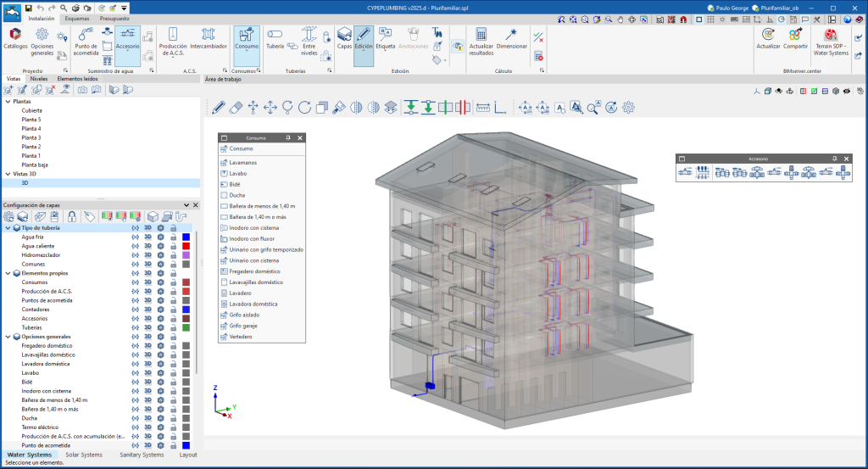Open the Sanitary Systems tab
868x469 pixels.
[142, 455]
